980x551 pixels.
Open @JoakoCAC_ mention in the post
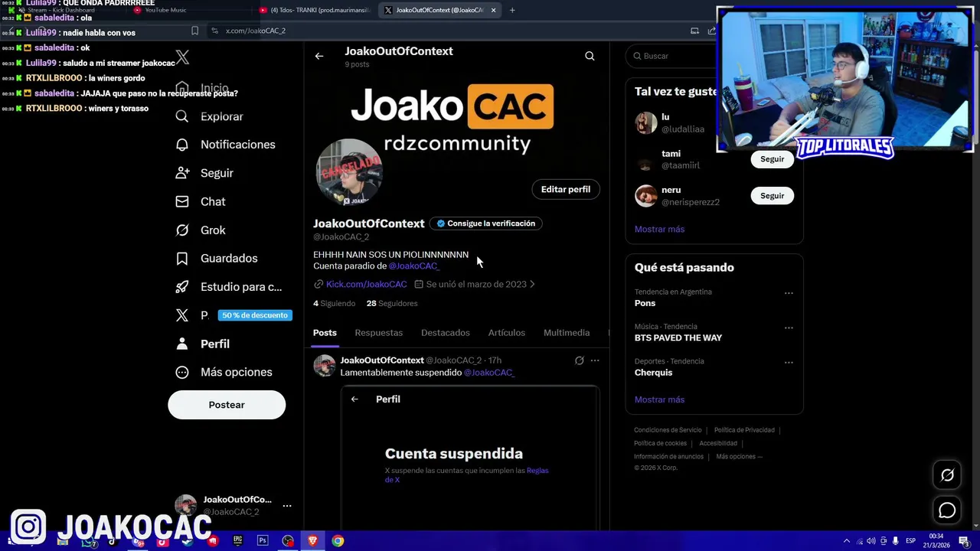click(489, 373)
